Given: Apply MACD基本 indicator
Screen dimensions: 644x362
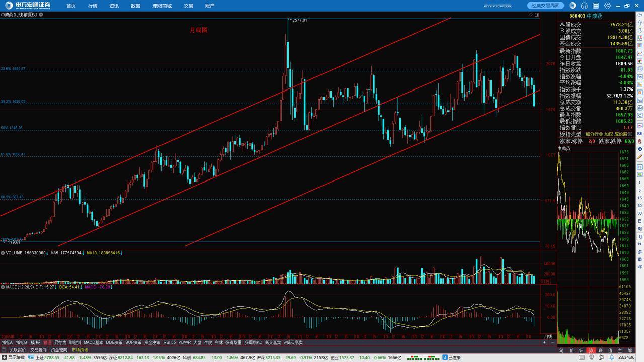Looking at the screenshot, I should point(94,342).
